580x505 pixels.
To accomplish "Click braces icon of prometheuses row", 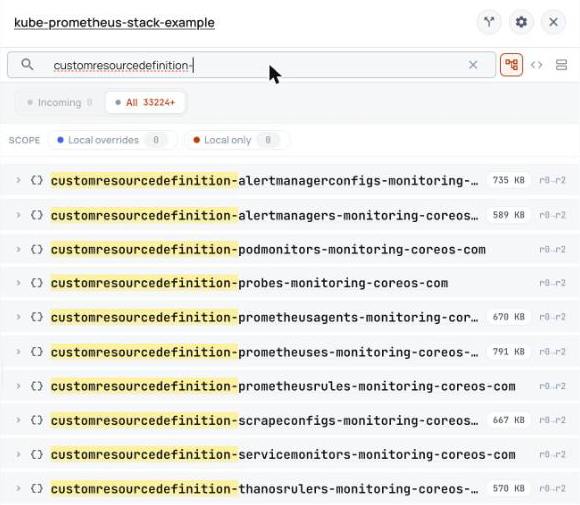I will pyautogui.click(x=37, y=352).
